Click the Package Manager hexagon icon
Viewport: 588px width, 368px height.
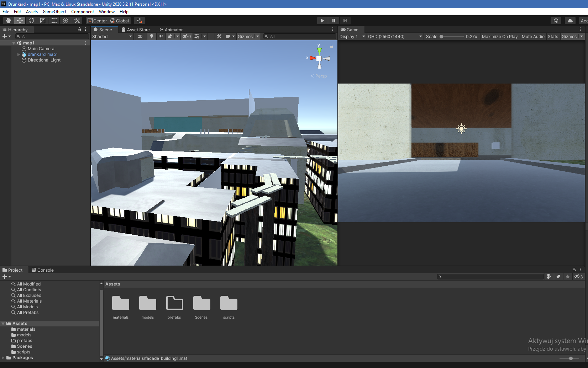[x=556, y=20]
